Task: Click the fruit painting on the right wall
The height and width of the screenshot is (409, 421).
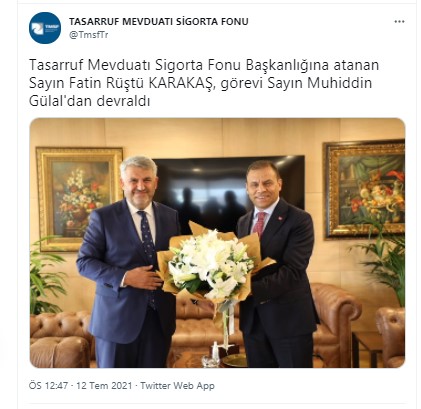Action: (365, 189)
